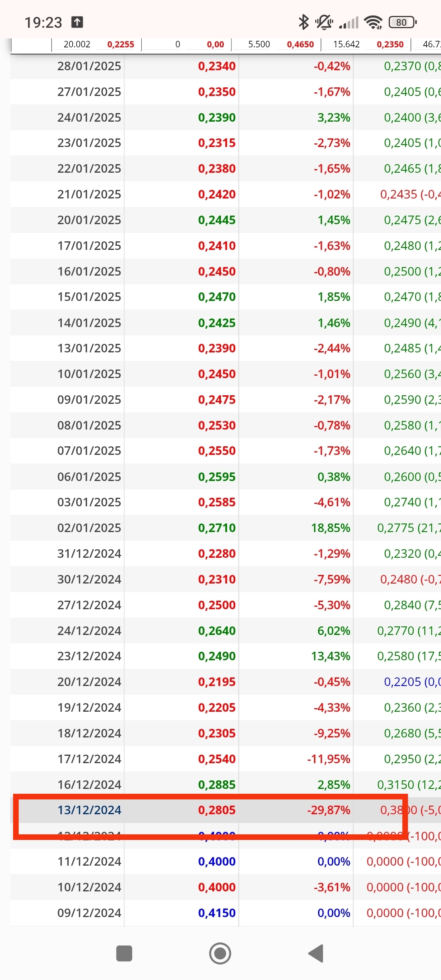Tap the Bluetooth status bar icon

303,22
